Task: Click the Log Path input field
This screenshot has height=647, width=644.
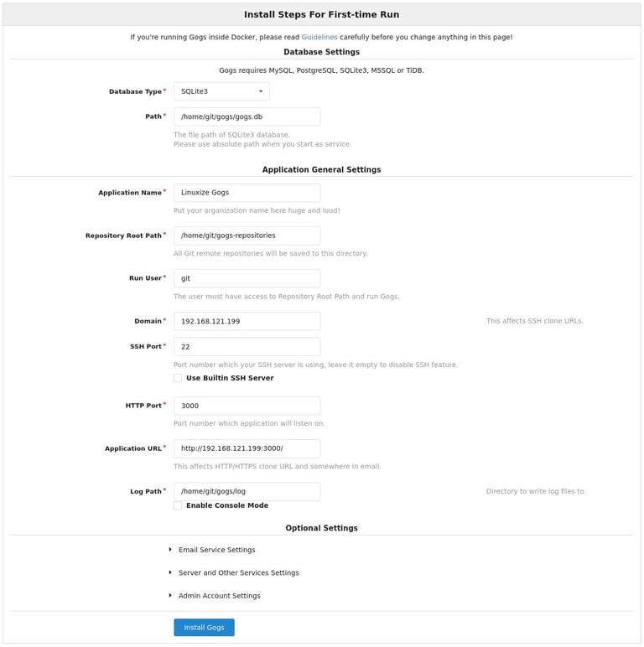Action: pos(247,491)
